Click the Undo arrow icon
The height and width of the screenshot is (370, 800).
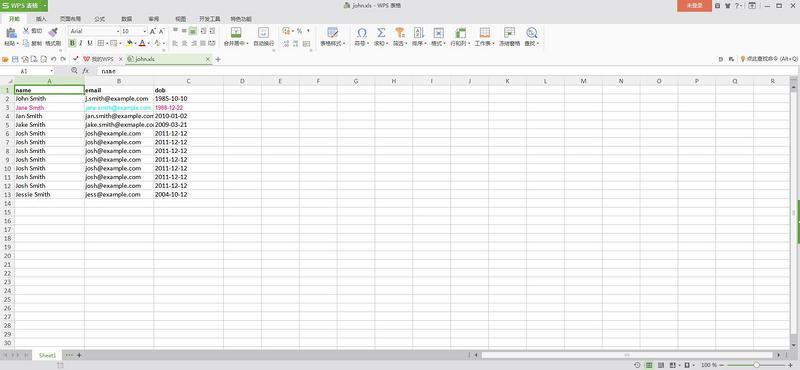pos(54,59)
